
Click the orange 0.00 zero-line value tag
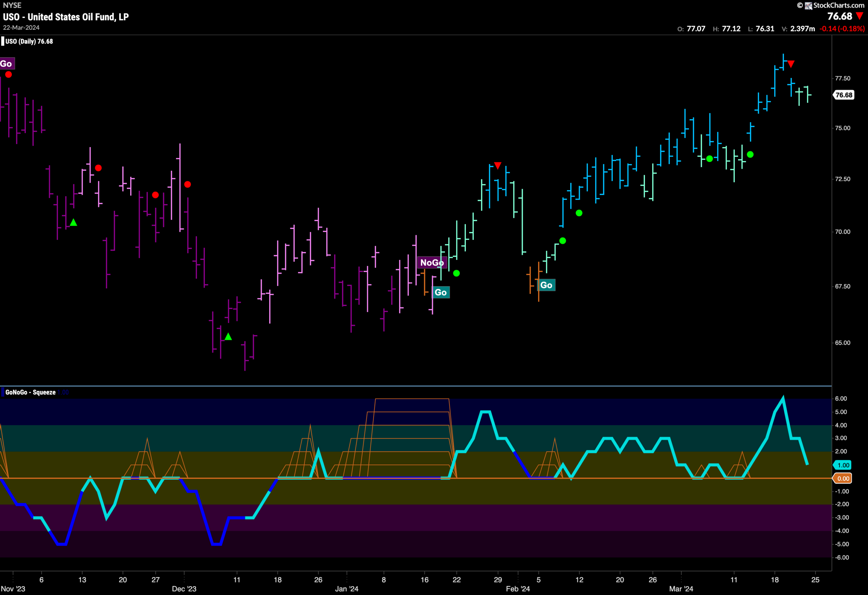click(x=843, y=478)
